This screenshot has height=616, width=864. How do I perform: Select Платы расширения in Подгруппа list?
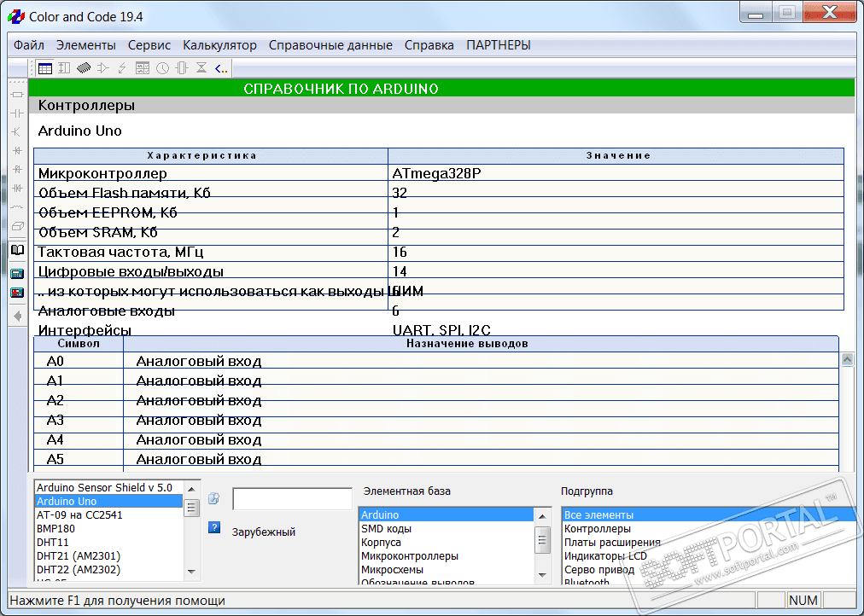tap(711, 543)
